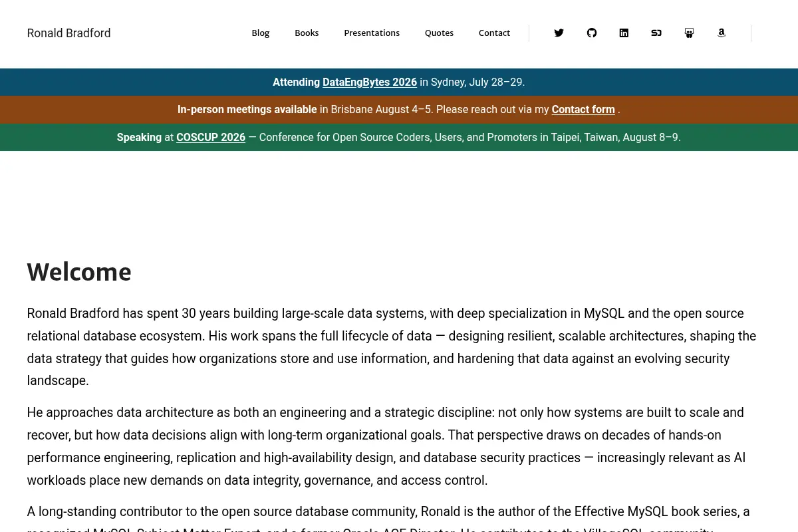Image resolution: width=798 pixels, height=532 pixels.
Task: Click "In-person meetings available" banner text
Action: coord(247,110)
